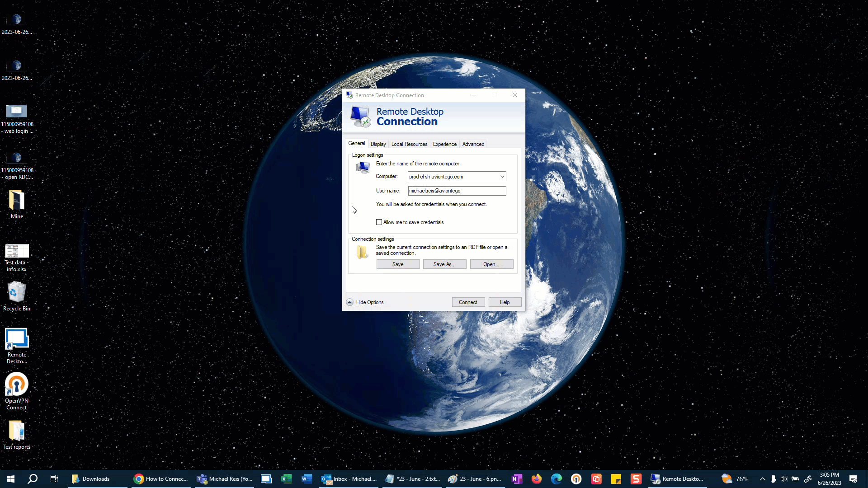Click Save connection settings button

398,264
